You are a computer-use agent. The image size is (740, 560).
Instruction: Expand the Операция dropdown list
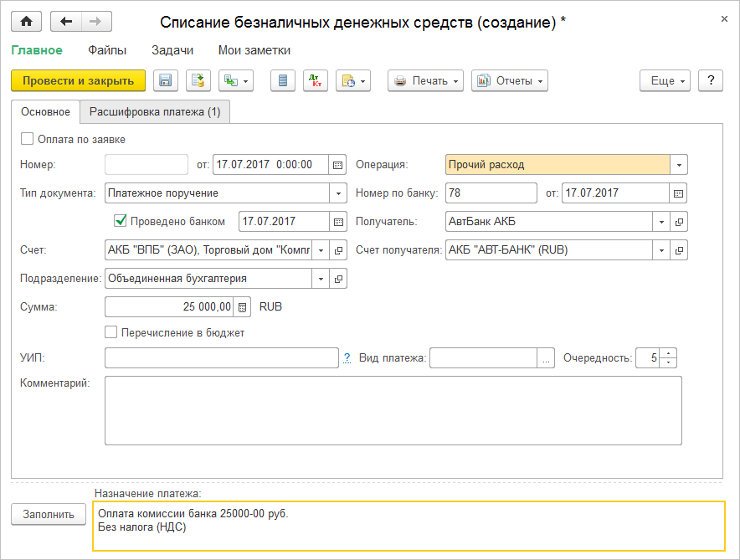click(679, 165)
